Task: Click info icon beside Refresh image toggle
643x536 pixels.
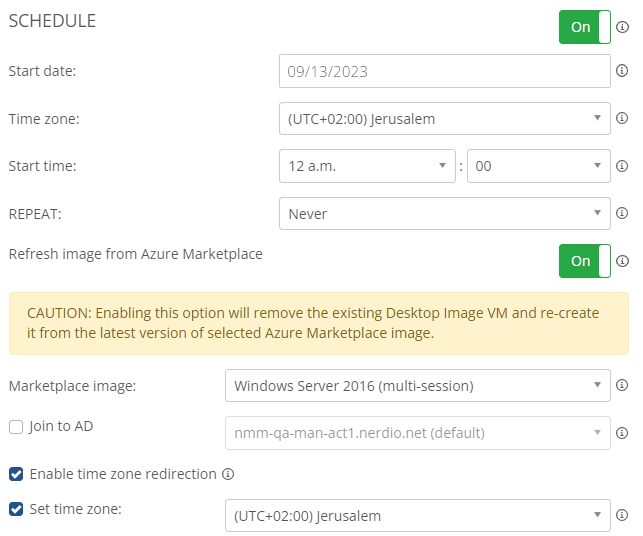Action: [x=622, y=261]
